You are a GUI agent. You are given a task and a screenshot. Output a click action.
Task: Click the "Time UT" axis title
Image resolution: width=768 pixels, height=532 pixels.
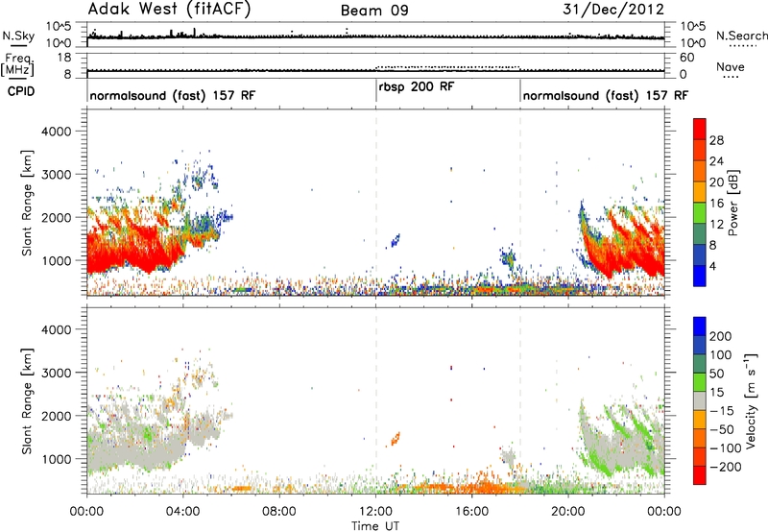(x=375, y=526)
